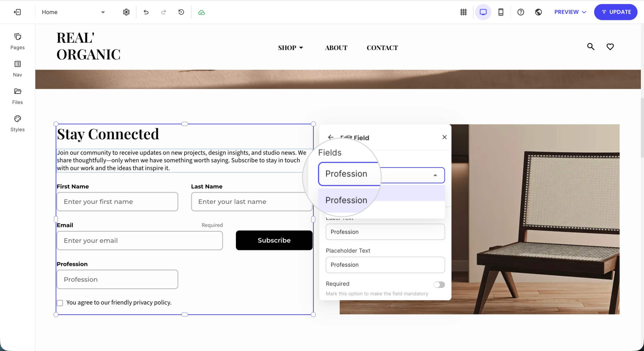Click the site search icon
The image size is (644, 351).
[591, 47]
